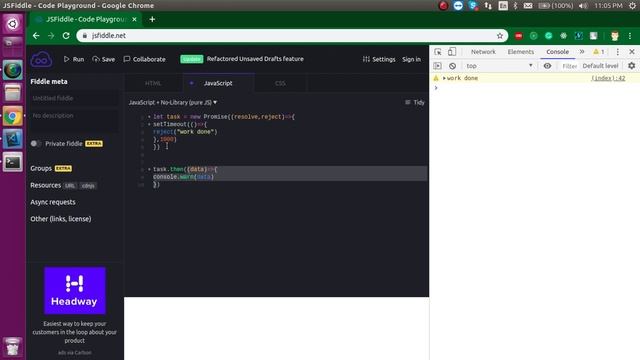Select the DevTools Console tab
The width and height of the screenshot is (640, 360).
click(x=558, y=52)
